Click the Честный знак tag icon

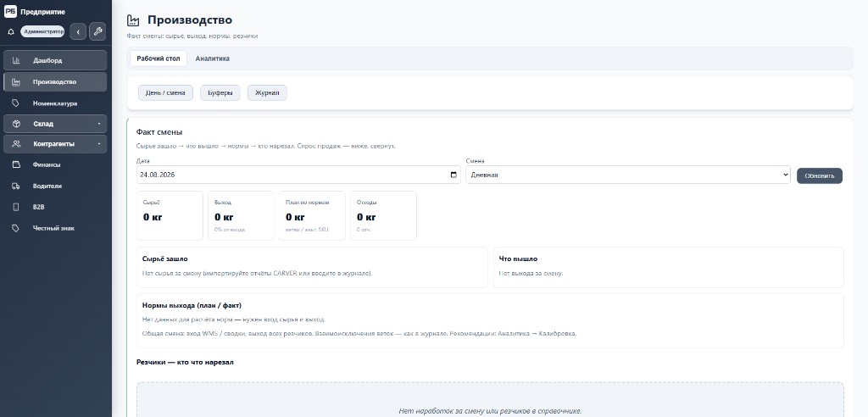click(x=16, y=228)
